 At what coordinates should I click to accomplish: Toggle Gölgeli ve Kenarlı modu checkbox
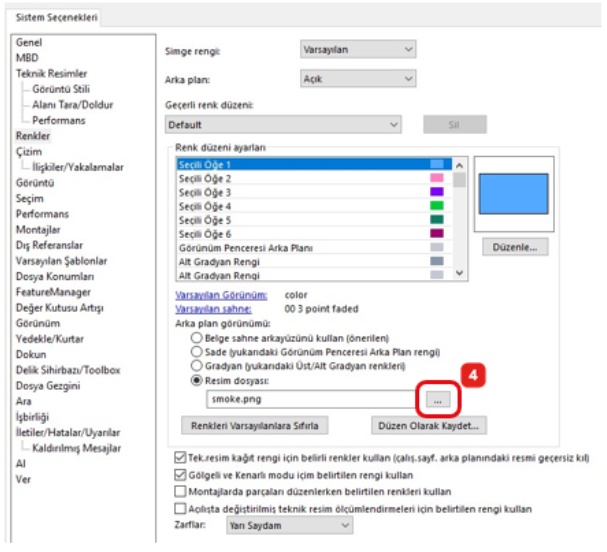click(169, 474)
